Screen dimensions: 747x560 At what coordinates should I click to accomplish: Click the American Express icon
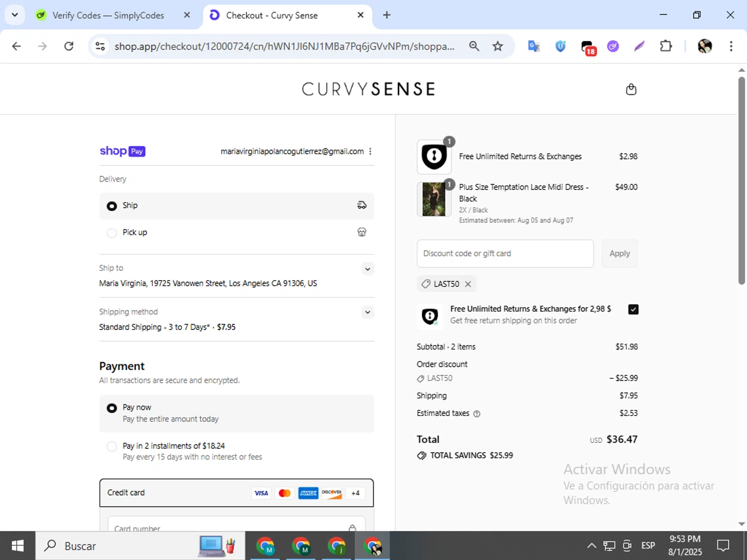[x=308, y=493]
